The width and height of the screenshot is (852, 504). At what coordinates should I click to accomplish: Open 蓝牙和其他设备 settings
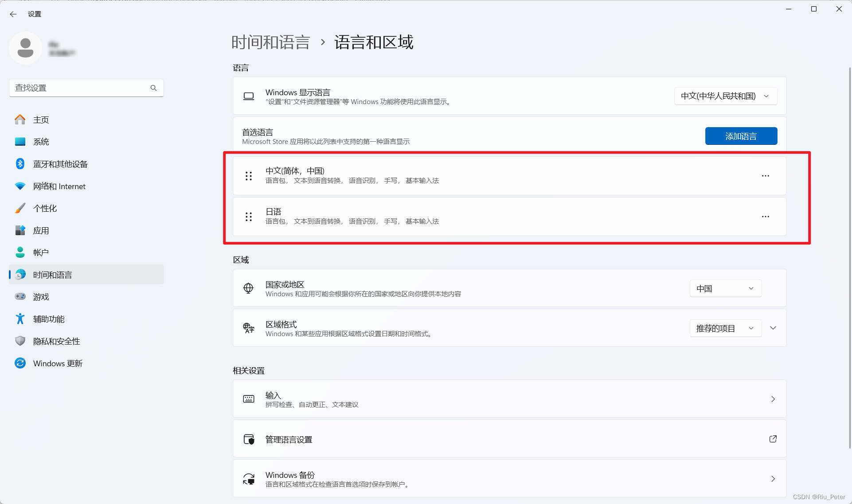[x=86, y=164]
